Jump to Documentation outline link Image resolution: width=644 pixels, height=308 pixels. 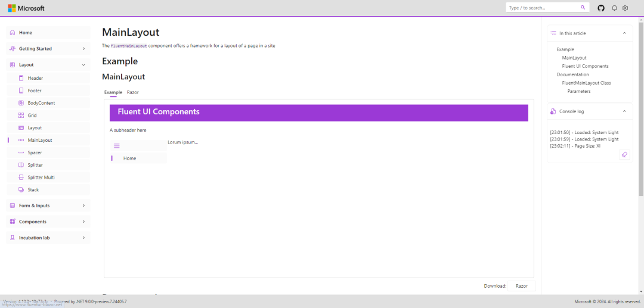coord(572,74)
